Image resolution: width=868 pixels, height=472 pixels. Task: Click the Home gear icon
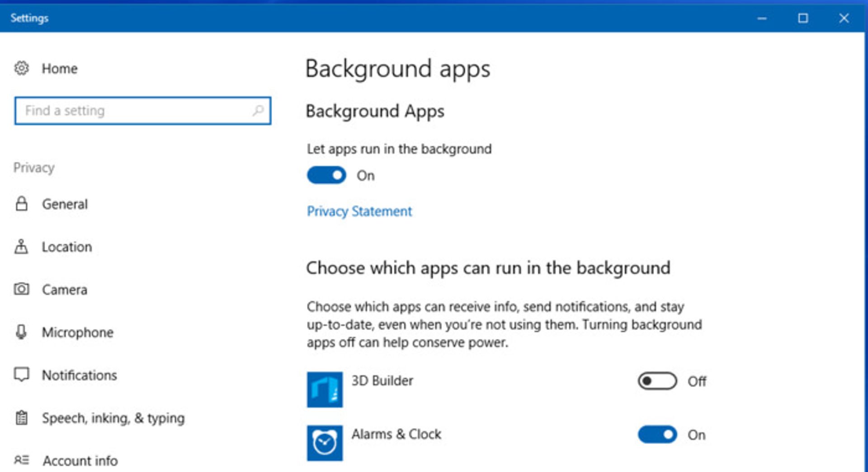pos(21,68)
